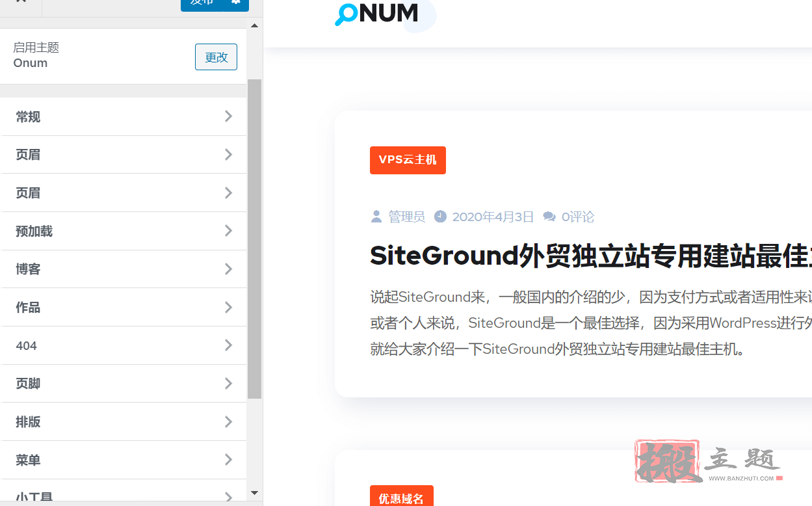
Task: Click the 更改 change theme button
Action: [216, 57]
